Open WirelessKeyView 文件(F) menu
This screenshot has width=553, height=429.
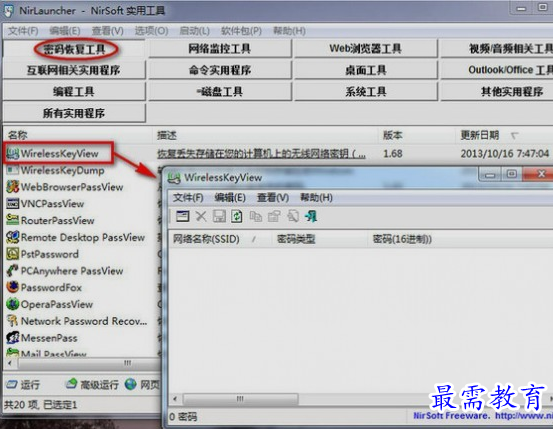(188, 198)
